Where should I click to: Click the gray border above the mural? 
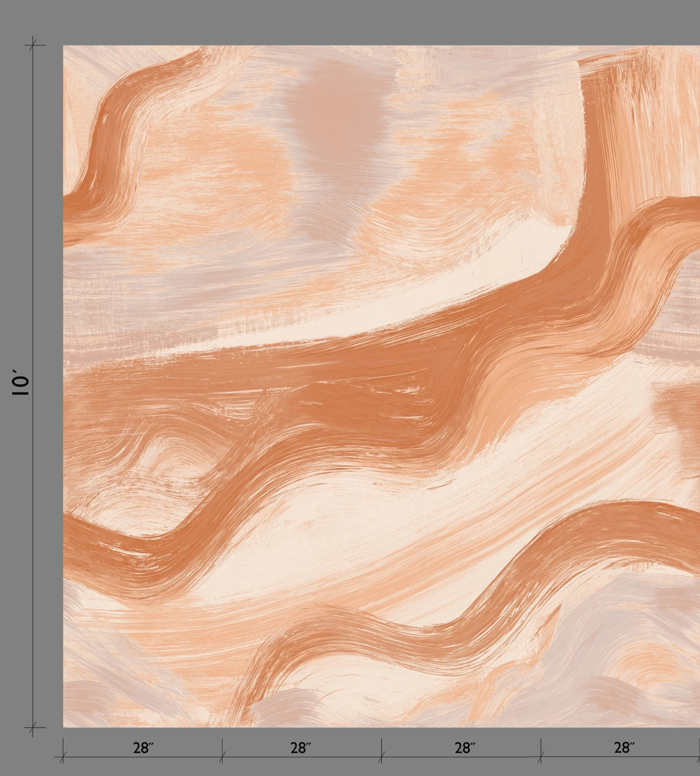tap(350, 21)
